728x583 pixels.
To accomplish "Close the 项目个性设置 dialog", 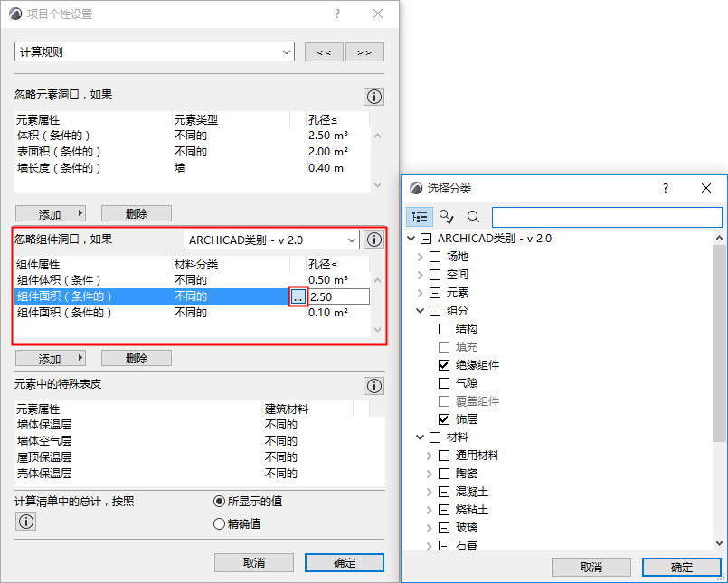I will click(378, 14).
